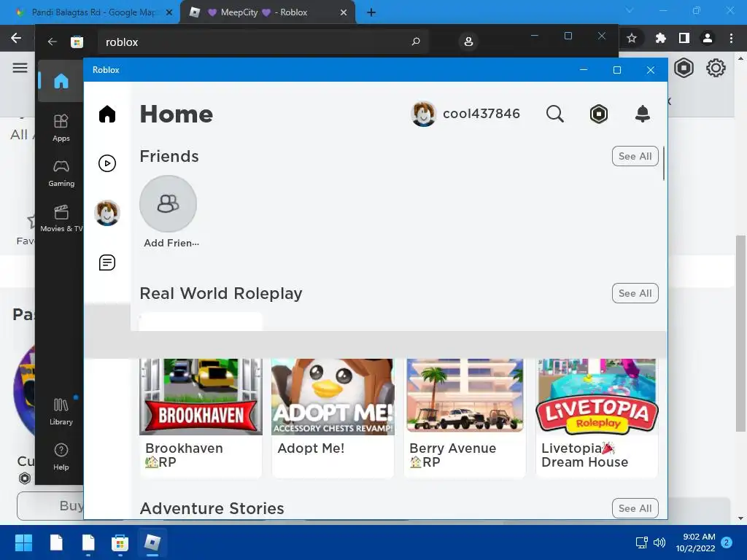Click the Microsoft Store logo icon
Screen dimensions: 747x560
[x=77, y=42]
